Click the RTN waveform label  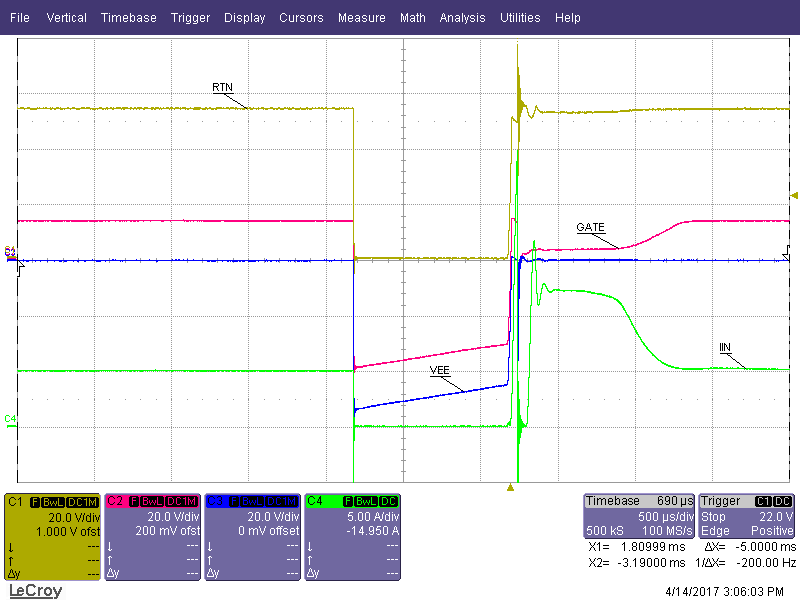(x=222, y=88)
